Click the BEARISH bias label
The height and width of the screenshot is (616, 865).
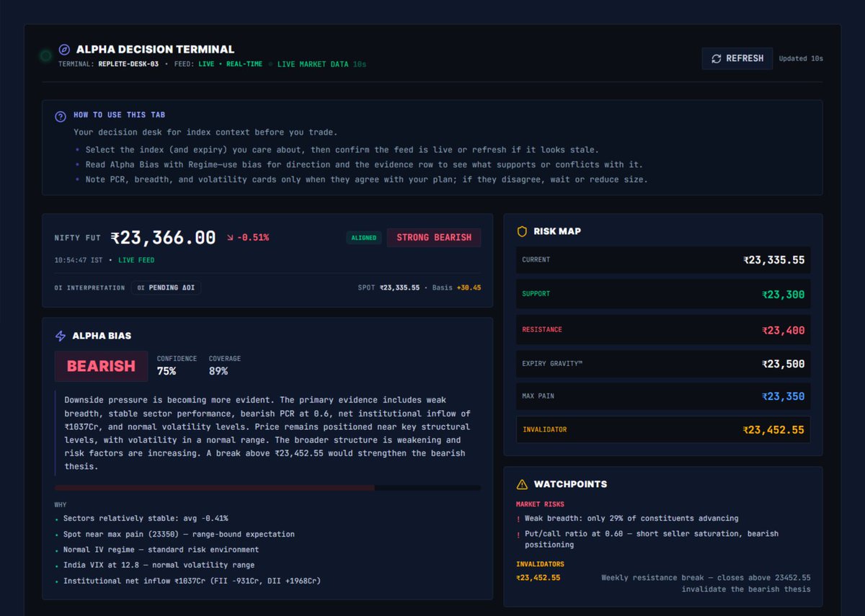click(101, 366)
